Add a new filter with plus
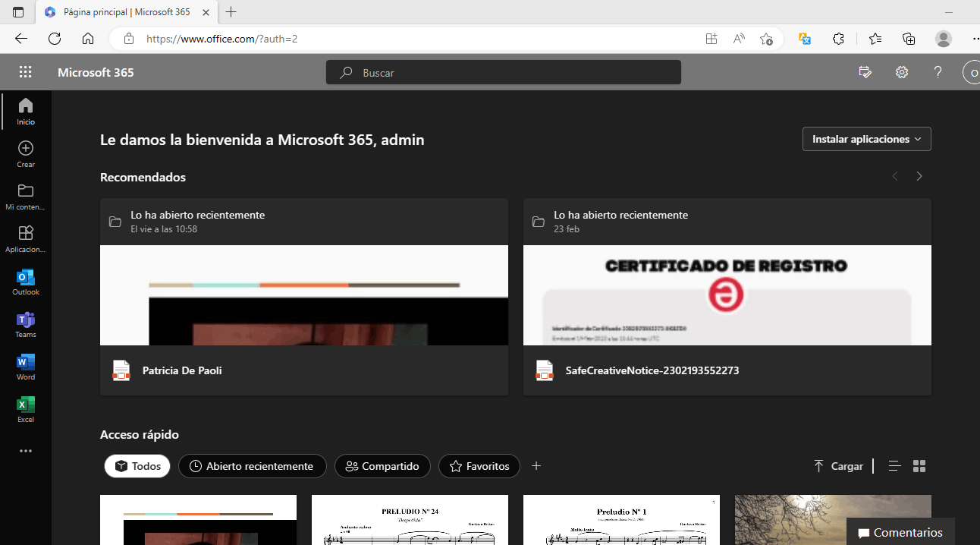The image size is (980, 545). 536,466
